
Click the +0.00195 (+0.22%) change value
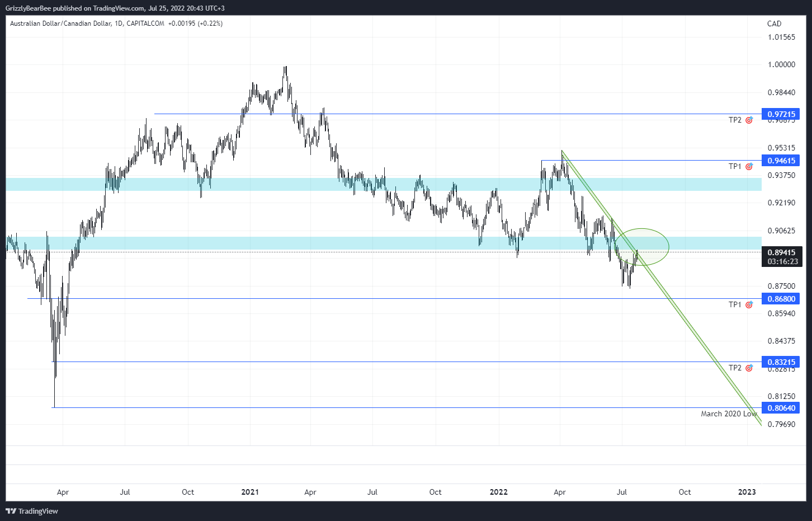pyautogui.click(x=195, y=24)
